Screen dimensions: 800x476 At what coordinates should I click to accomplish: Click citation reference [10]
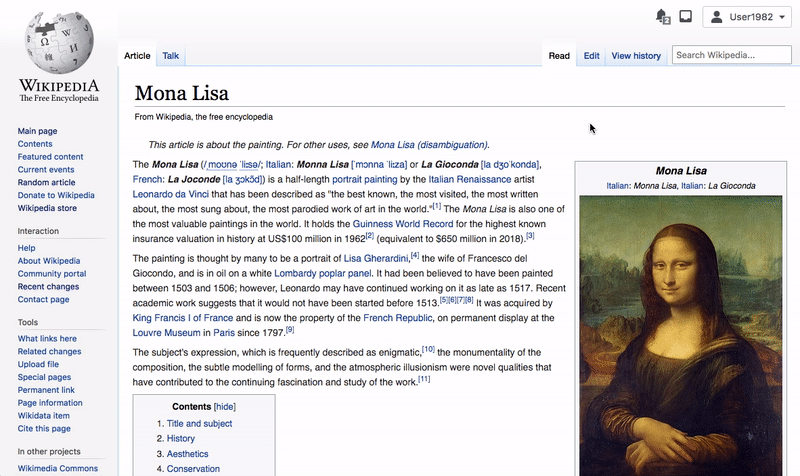point(428,349)
